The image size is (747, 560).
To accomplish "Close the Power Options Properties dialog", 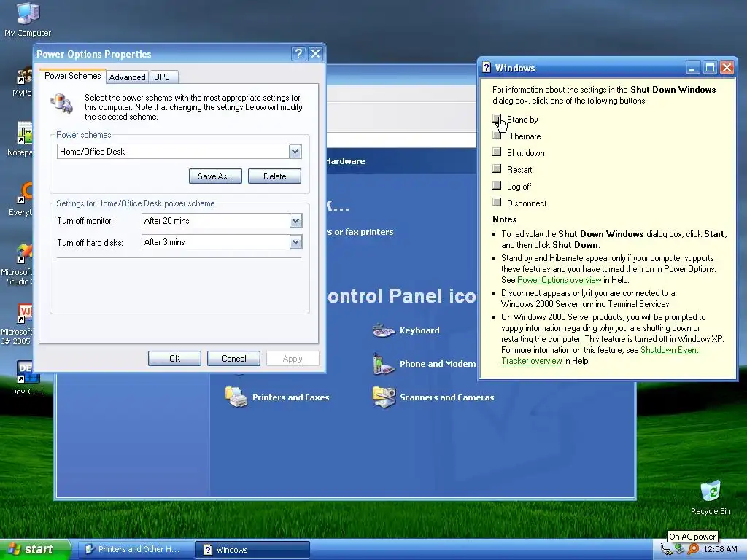I will [x=315, y=53].
